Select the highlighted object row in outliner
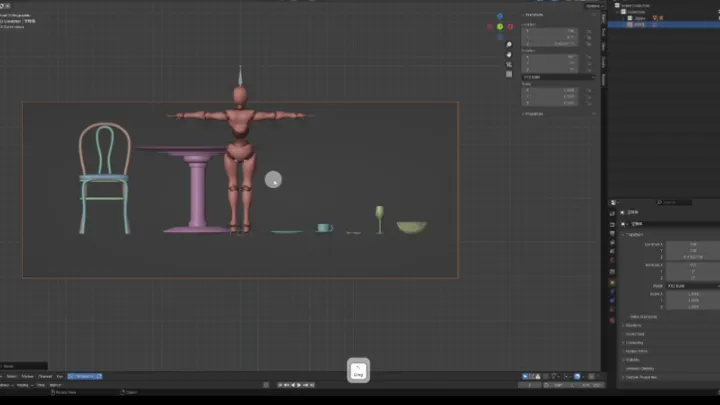 click(664, 24)
